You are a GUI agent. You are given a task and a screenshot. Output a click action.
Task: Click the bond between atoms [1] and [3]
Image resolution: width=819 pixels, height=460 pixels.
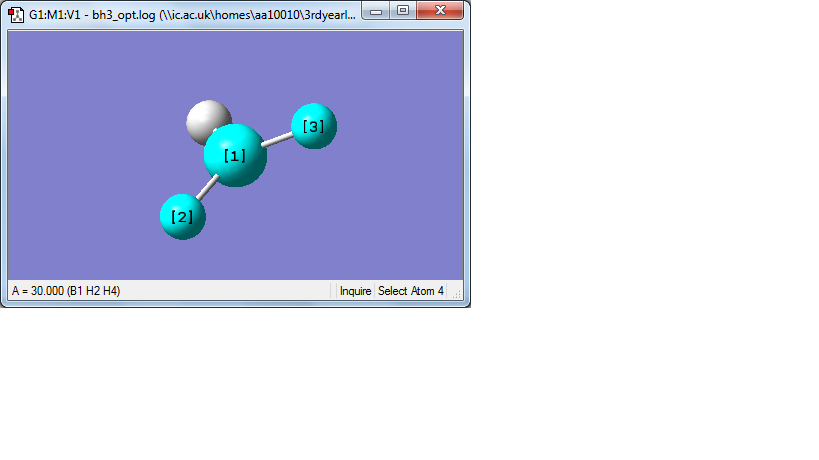pyautogui.click(x=277, y=139)
